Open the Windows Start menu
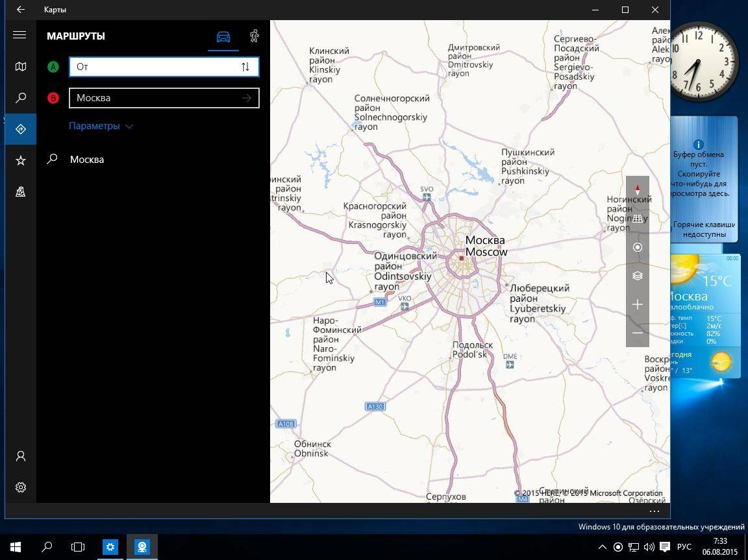The height and width of the screenshot is (560, 748). pyautogui.click(x=16, y=546)
